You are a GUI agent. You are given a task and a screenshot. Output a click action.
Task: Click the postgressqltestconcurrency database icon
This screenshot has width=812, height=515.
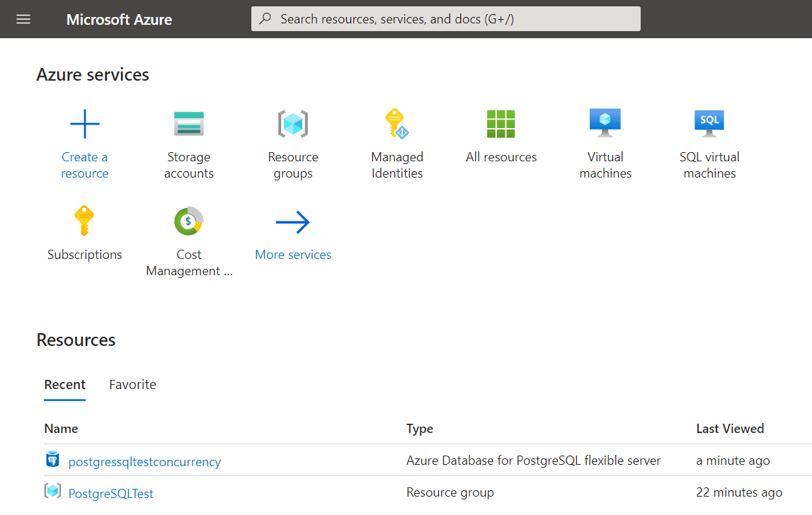pos(53,460)
